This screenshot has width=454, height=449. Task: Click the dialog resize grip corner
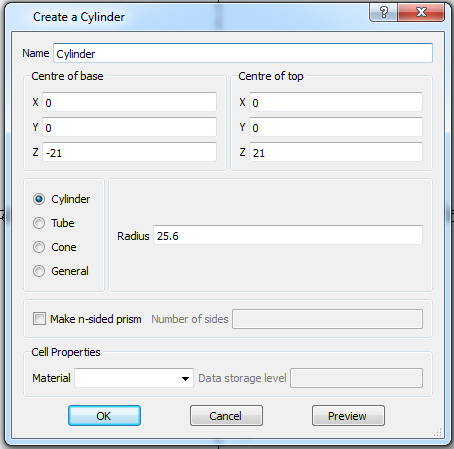tap(438, 432)
